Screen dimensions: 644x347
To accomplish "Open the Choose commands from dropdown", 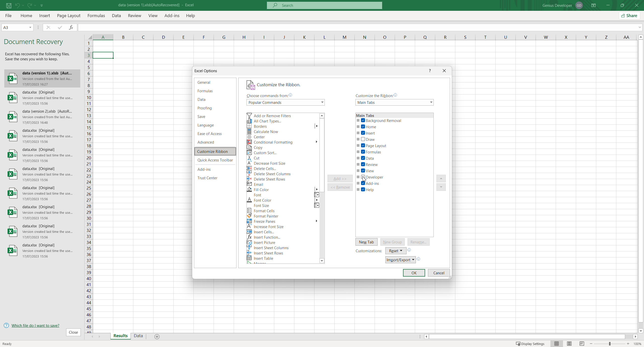I will click(286, 102).
